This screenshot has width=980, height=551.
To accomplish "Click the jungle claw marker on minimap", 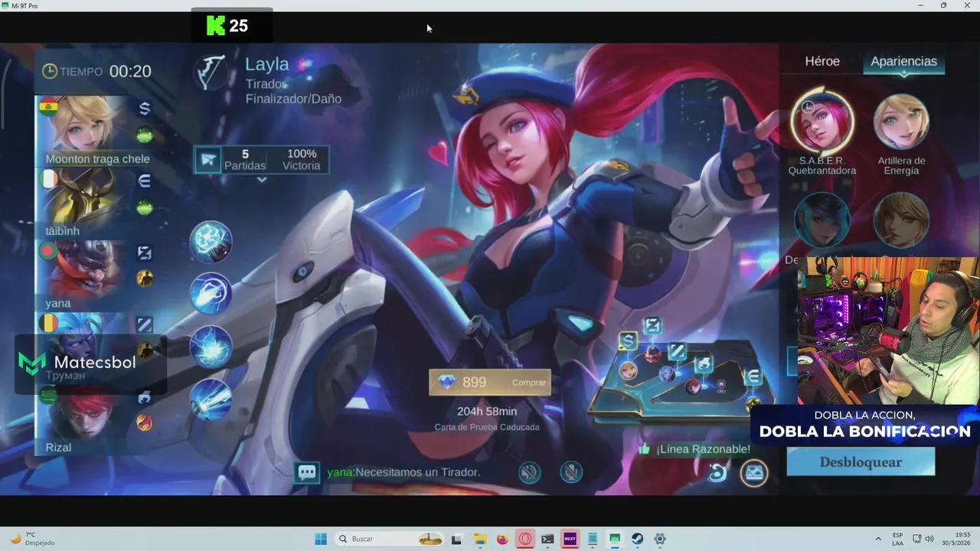I will pos(704,364).
